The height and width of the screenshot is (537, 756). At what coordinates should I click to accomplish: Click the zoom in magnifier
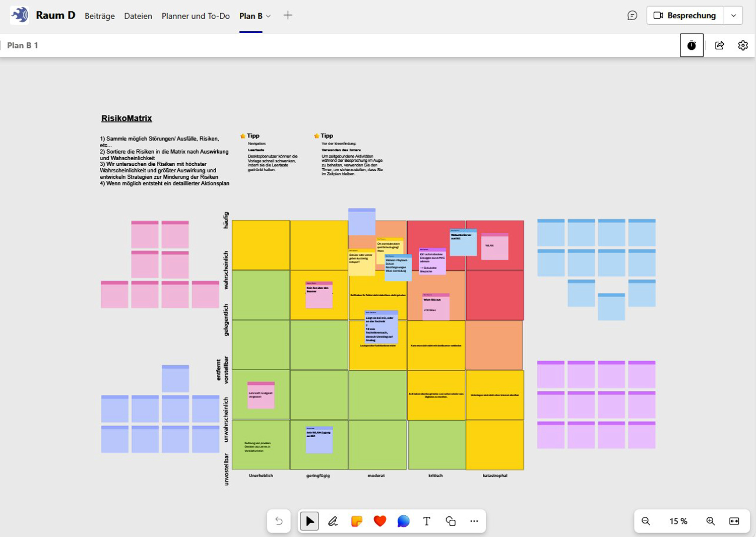(x=711, y=521)
